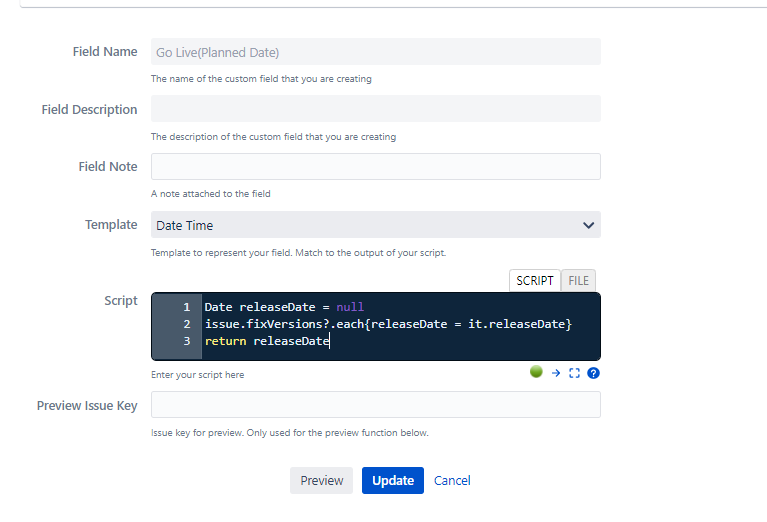The image size is (767, 522).
Task: Click 'return releaseDate' line in the script
Action: point(267,341)
